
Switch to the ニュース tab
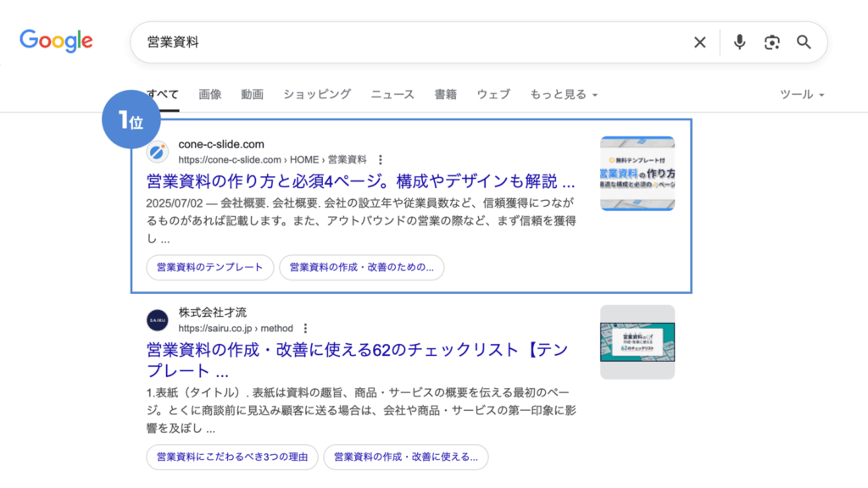[392, 95]
